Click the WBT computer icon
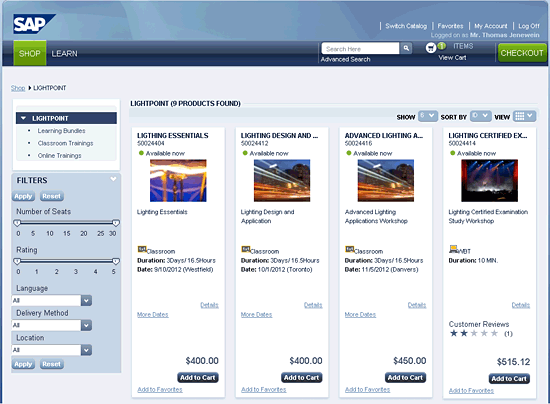 453,249
